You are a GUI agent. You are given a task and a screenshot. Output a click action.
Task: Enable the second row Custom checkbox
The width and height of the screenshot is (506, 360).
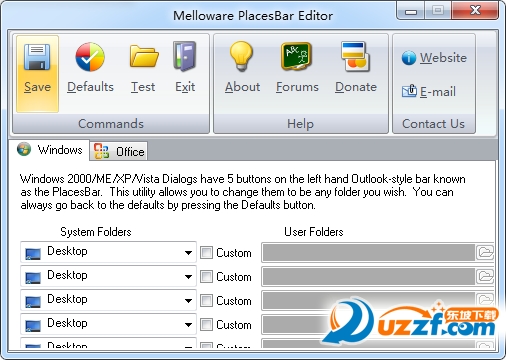point(206,277)
